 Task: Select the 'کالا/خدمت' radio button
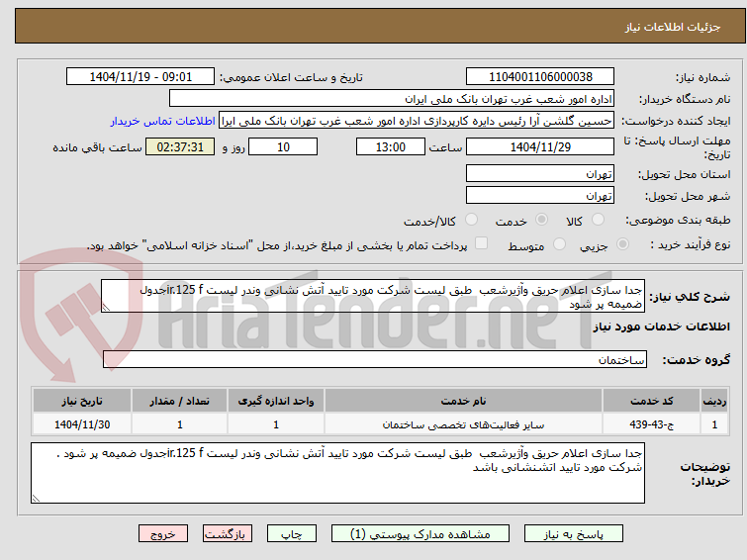click(471, 220)
